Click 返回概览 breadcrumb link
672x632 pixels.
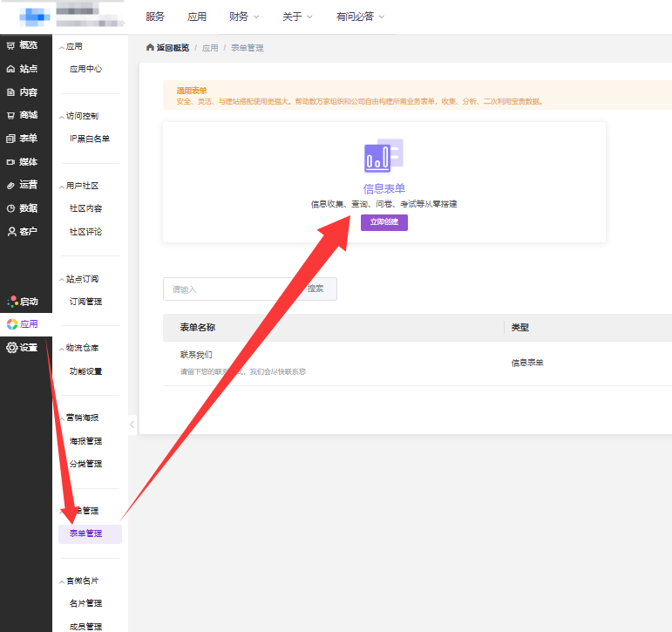167,48
